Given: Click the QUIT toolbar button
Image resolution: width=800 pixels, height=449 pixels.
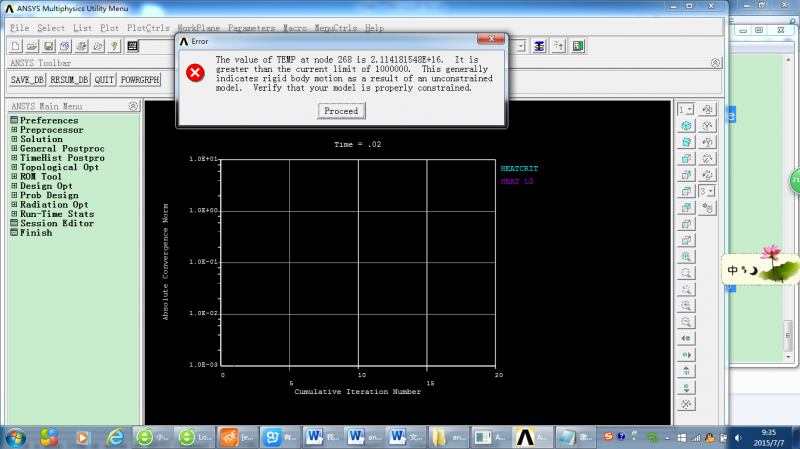Looking at the screenshot, I should (x=104, y=80).
